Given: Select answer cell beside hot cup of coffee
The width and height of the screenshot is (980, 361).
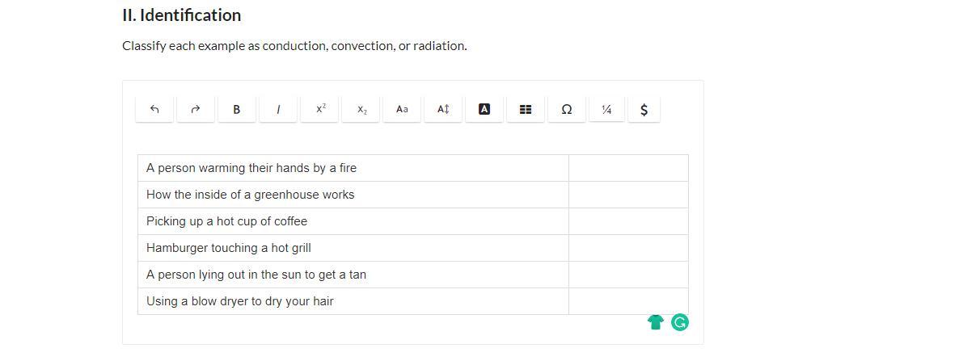Looking at the screenshot, I should pyautogui.click(x=628, y=221).
